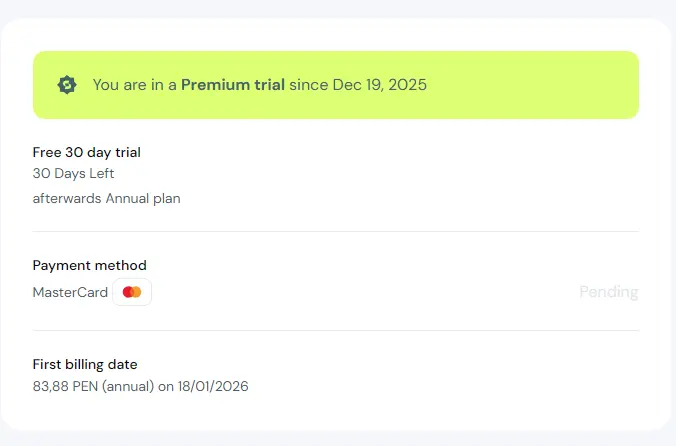This screenshot has width=676, height=446.
Task: Click the MasterCard logo icon
Action: point(132,292)
